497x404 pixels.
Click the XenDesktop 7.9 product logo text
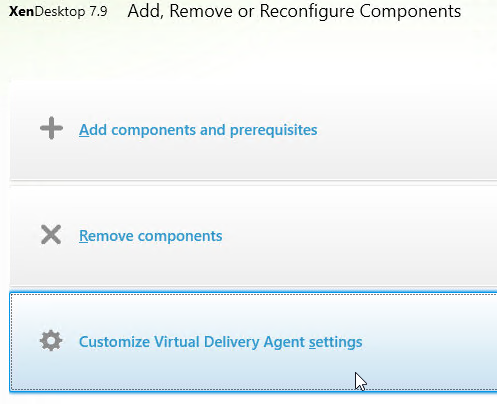point(58,12)
